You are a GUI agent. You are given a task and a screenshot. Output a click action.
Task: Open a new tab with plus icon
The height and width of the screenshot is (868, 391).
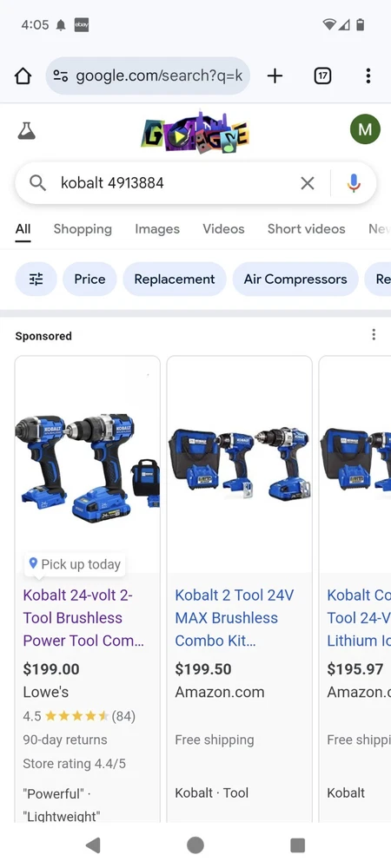[x=275, y=76]
